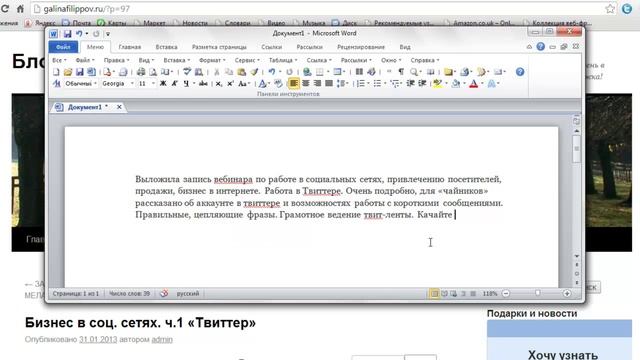Image resolution: width=640 pixels, height=360 pixels.
Task: Click the Яндекс bookmark in browser
Action: pyautogui.click(x=40, y=23)
